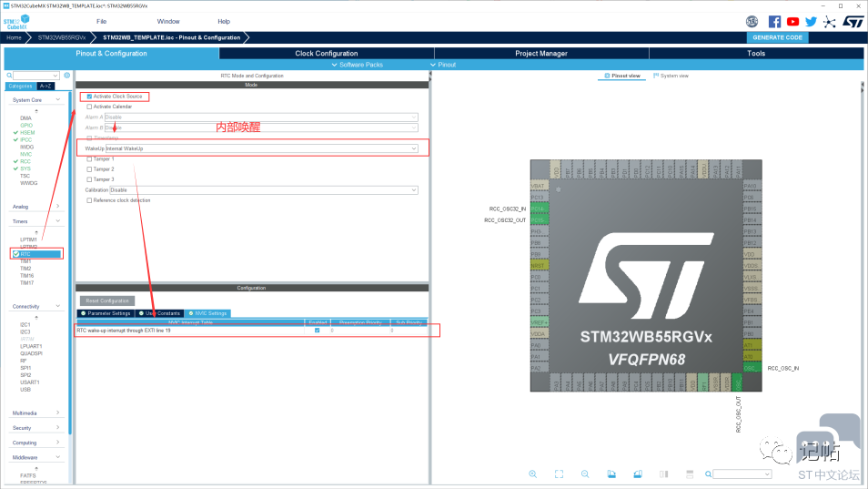Open the Project Manager tab
Image resolution: width=868 pixels, height=489 pixels.
click(x=540, y=54)
